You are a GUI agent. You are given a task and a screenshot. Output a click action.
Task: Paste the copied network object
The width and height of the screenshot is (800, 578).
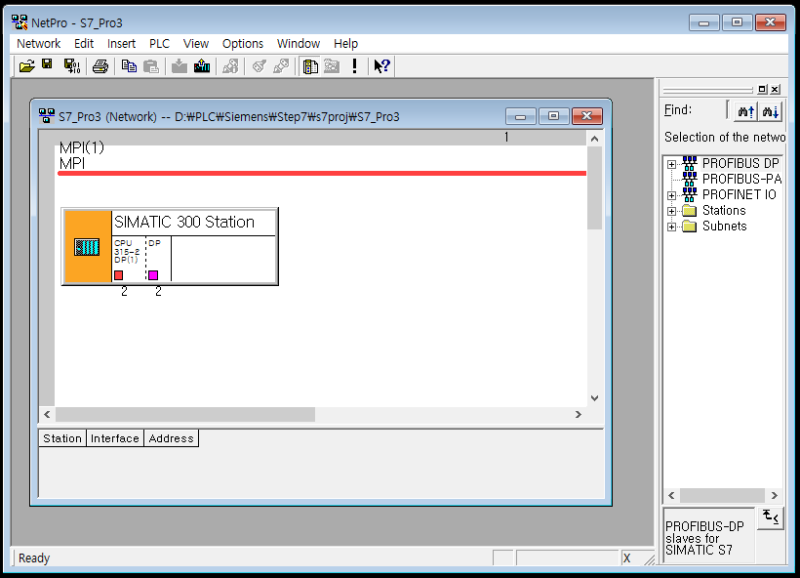[151, 65]
